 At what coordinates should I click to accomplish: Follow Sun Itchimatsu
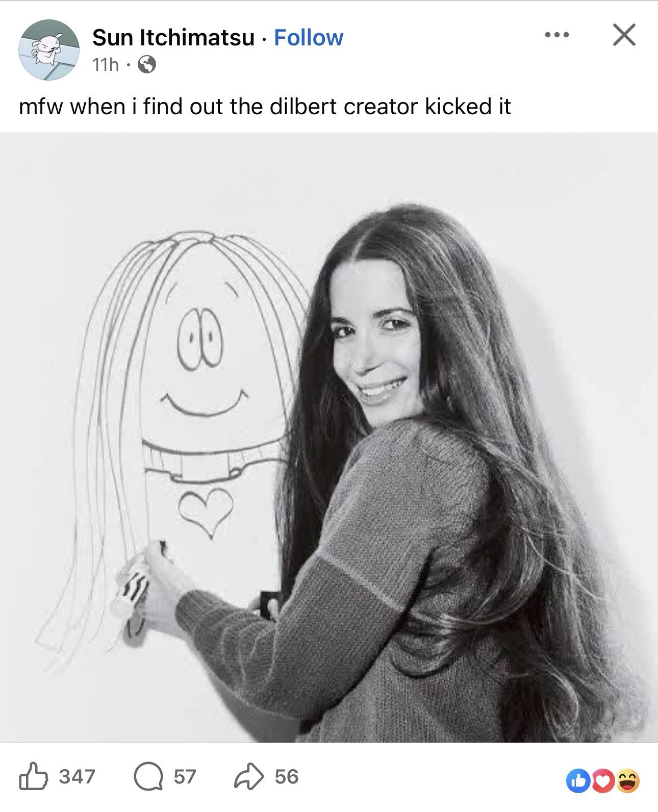tap(309, 38)
